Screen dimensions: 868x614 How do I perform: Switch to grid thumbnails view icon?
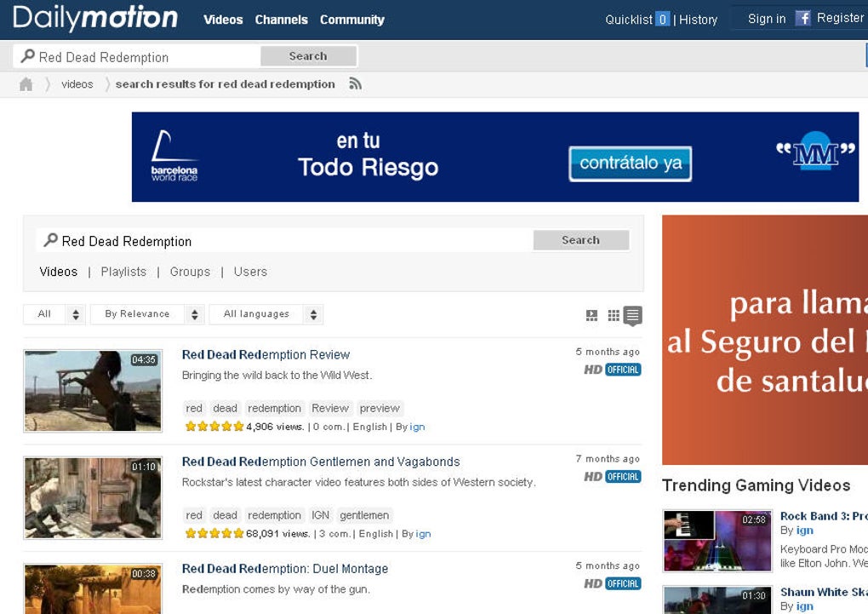614,315
